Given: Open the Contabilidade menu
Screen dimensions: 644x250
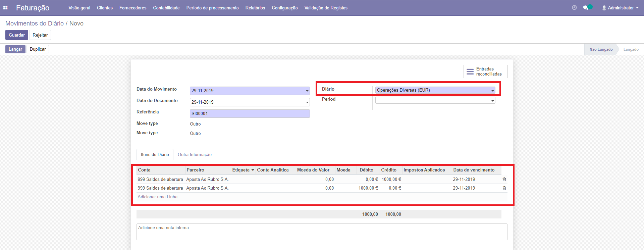Looking at the screenshot, I should [166, 8].
